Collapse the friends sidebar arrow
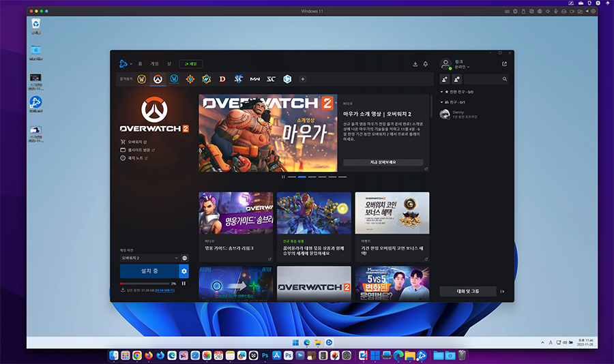This screenshot has height=364, width=614. click(x=502, y=291)
